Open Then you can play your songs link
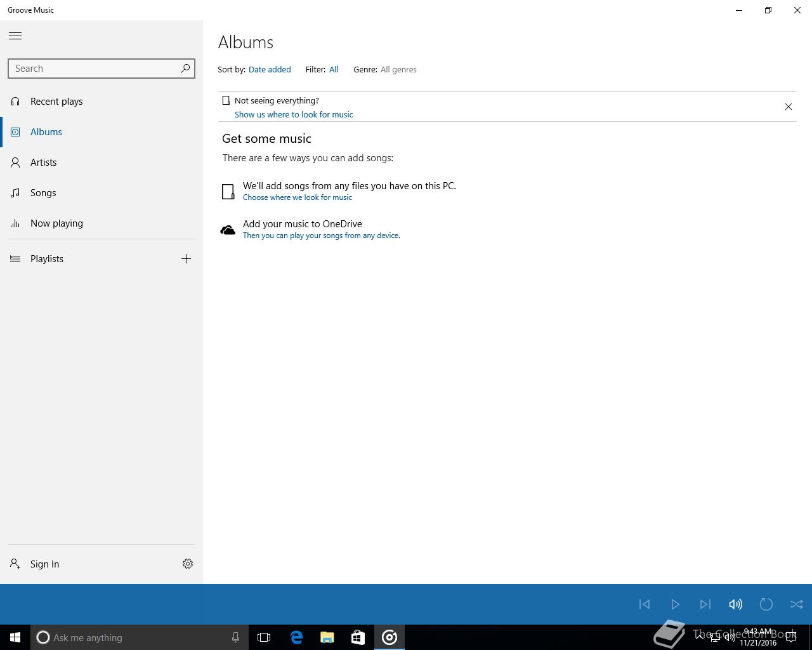The width and height of the screenshot is (812, 650). click(322, 235)
